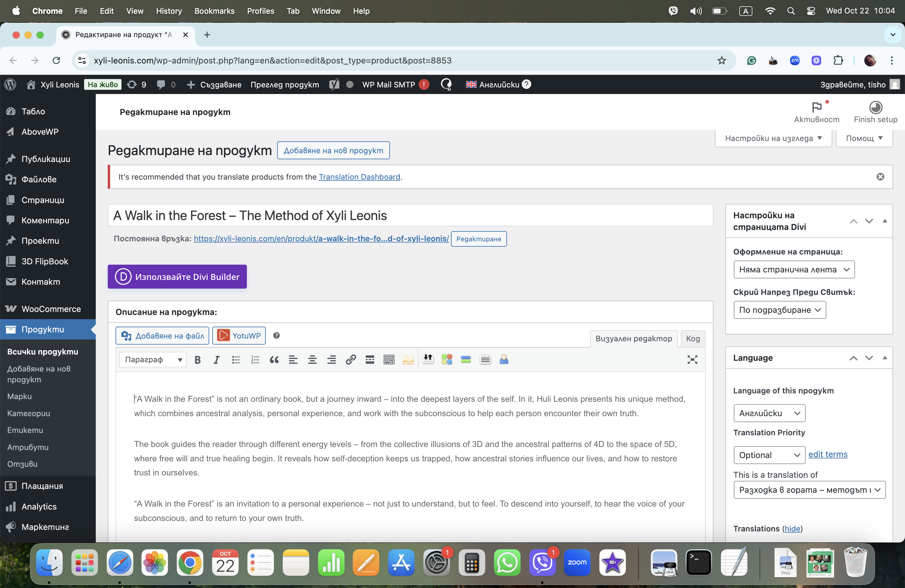Open the Translation Dashboard link
The width and height of the screenshot is (905, 588).
(359, 177)
